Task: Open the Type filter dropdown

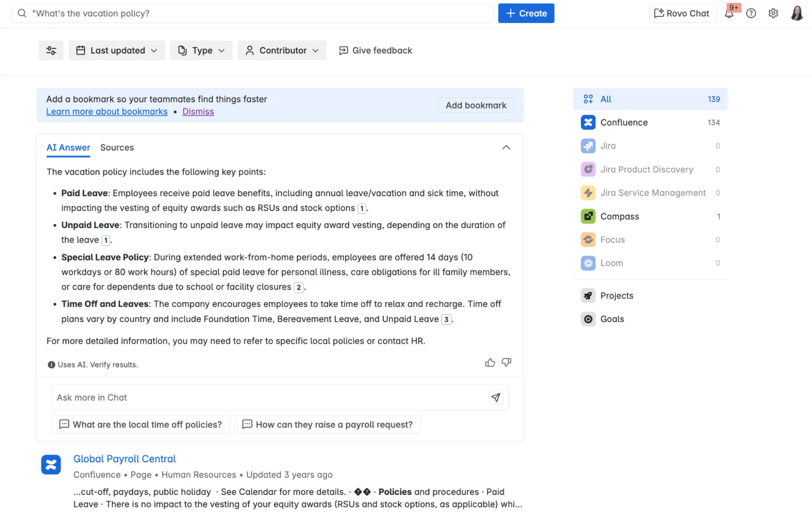Action: [x=201, y=50]
